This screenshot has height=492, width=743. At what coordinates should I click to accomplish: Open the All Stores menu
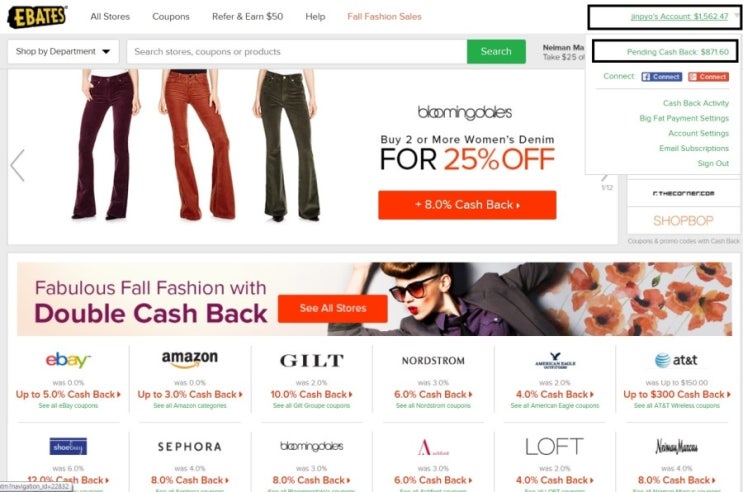(x=110, y=17)
